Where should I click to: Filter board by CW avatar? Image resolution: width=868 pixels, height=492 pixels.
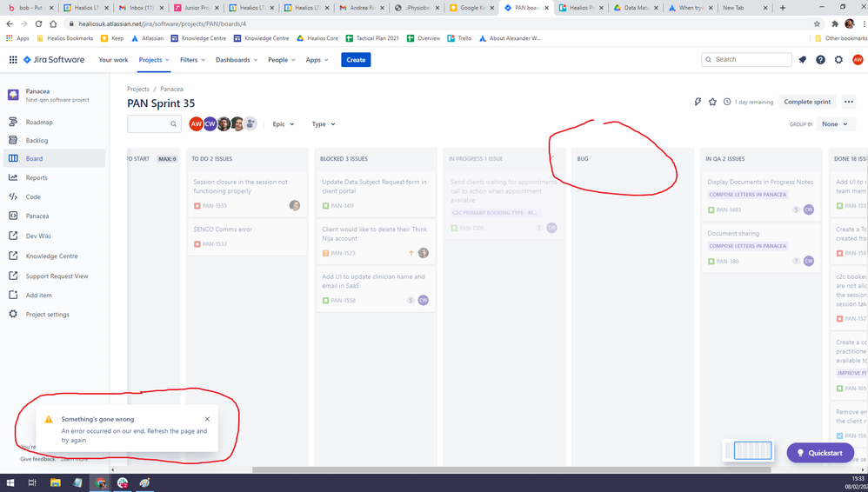(x=210, y=124)
